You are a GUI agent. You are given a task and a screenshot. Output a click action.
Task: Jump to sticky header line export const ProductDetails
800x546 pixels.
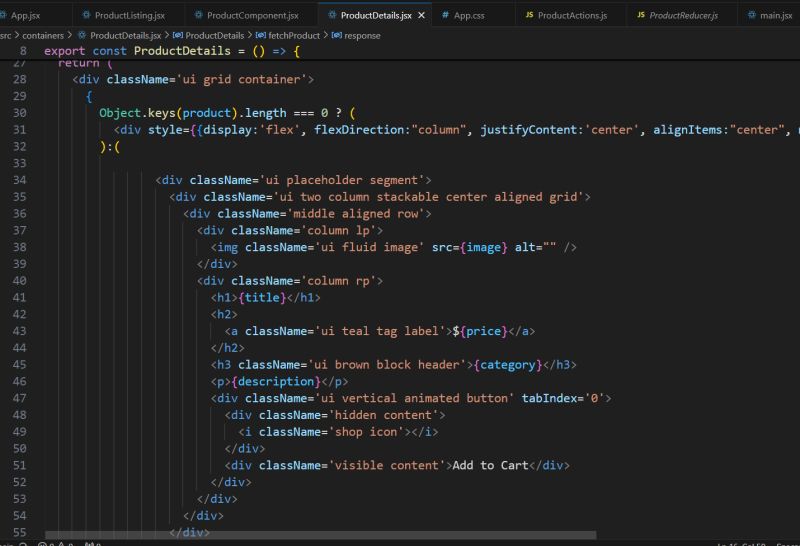coord(172,50)
